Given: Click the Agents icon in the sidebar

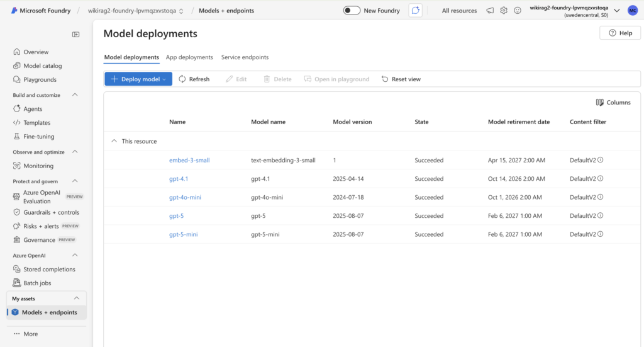Looking at the screenshot, I should pos(16,108).
